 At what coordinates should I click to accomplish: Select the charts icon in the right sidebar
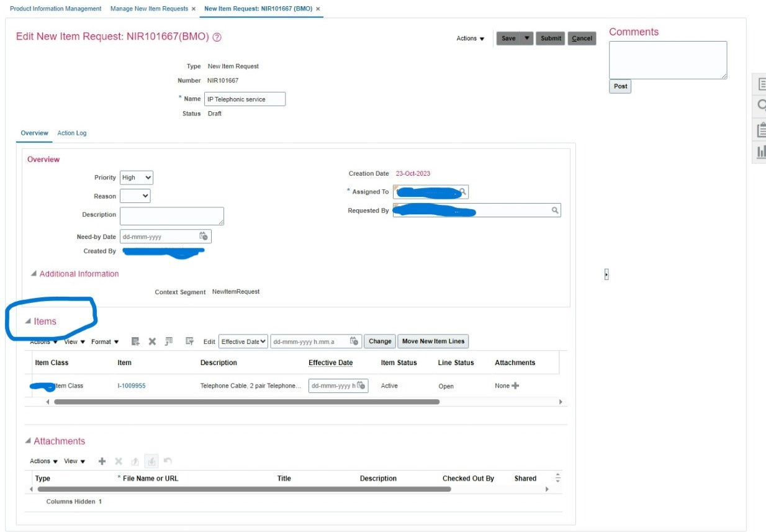(764, 149)
